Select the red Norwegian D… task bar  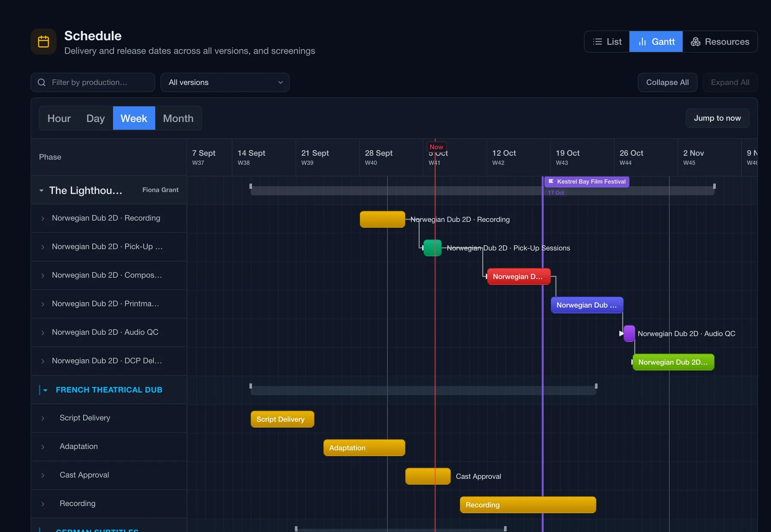click(x=519, y=276)
